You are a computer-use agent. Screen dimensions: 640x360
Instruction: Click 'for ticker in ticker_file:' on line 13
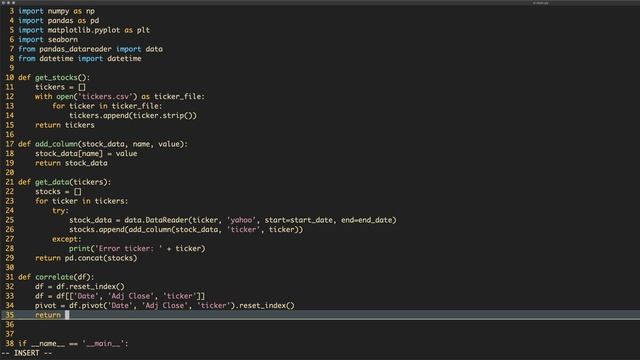click(107, 106)
